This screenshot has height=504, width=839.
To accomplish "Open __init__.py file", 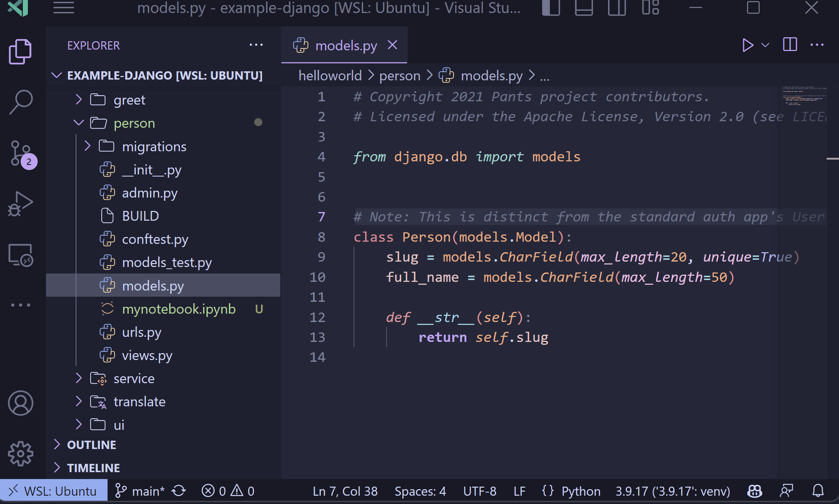I will (x=163, y=169).
